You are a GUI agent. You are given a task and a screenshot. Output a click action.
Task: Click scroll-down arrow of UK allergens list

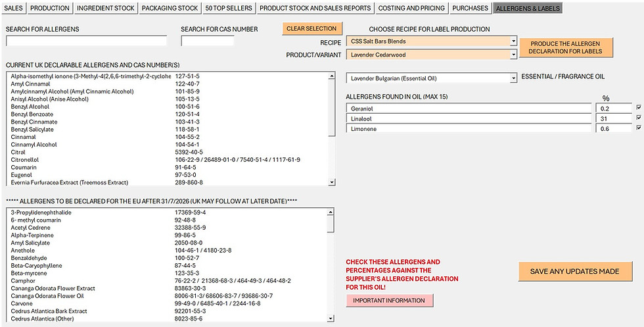[x=332, y=182]
